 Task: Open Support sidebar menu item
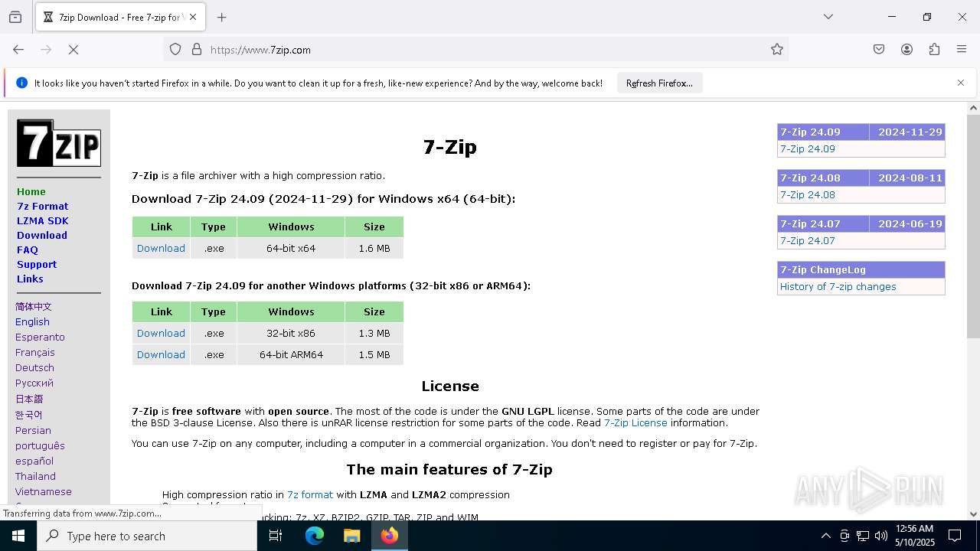pos(37,264)
